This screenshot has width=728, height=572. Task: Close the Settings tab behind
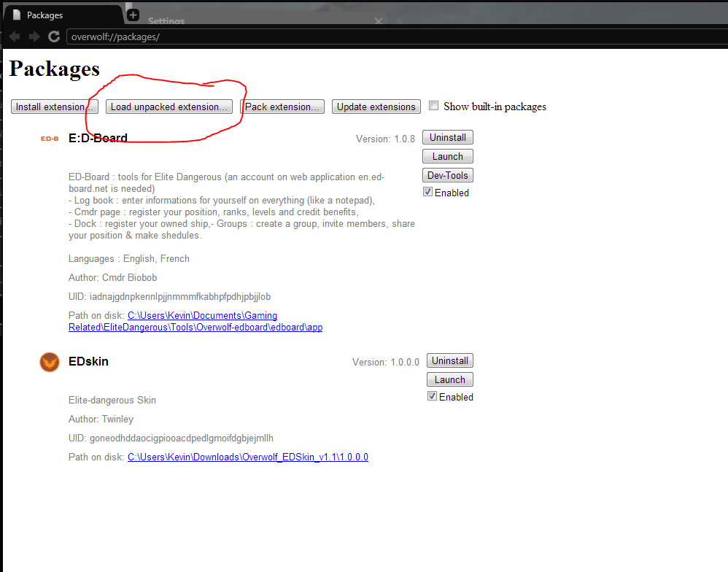[379, 21]
